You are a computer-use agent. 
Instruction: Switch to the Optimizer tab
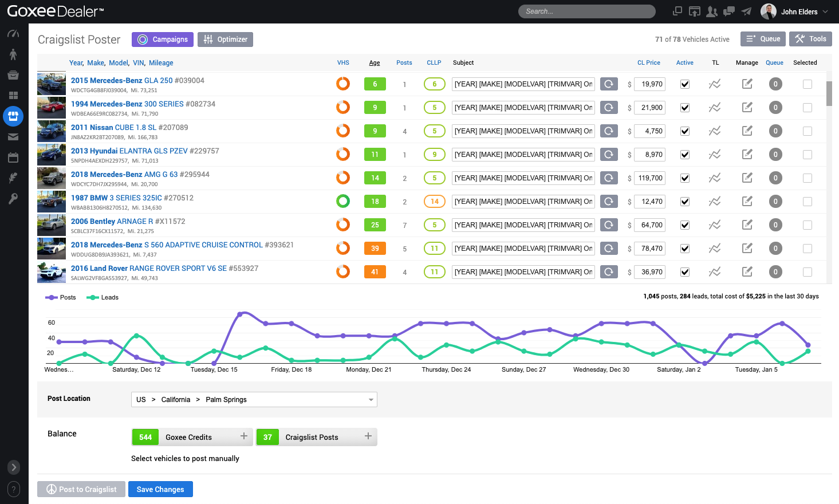coord(225,40)
